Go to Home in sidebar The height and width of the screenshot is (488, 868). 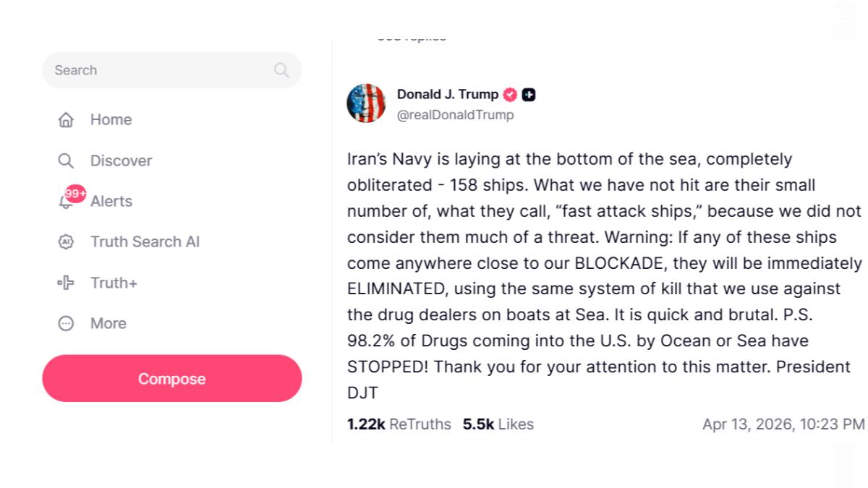click(x=111, y=120)
